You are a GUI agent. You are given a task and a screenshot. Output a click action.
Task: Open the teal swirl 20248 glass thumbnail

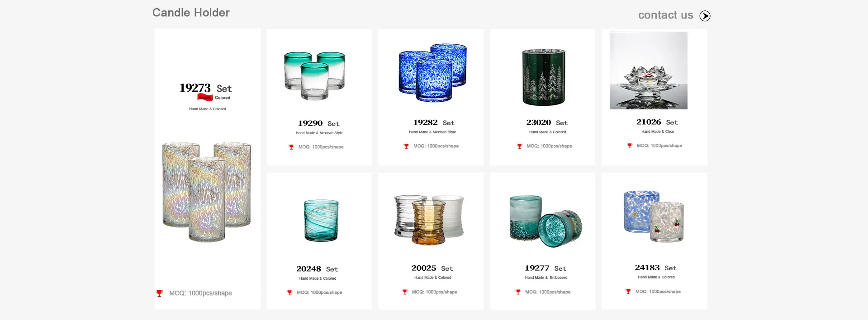[x=321, y=221]
